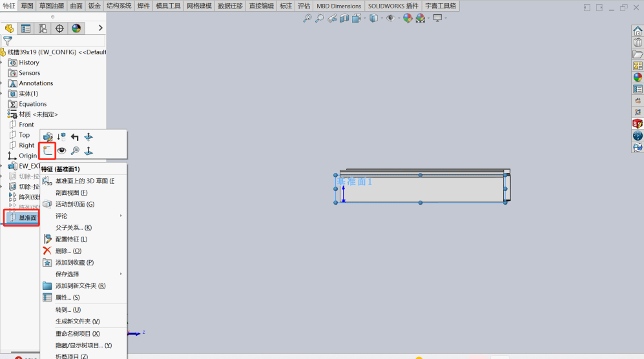644x359 pixels.
Task: Toggle the Hide/Show Items eye in view toolbar
Action: tap(390, 18)
